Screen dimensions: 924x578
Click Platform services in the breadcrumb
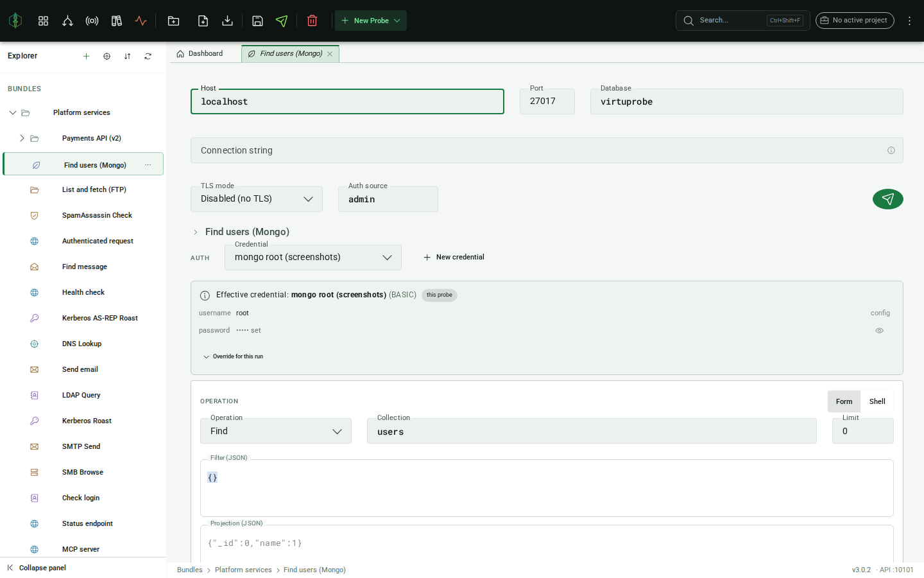(x=243, y=570)
